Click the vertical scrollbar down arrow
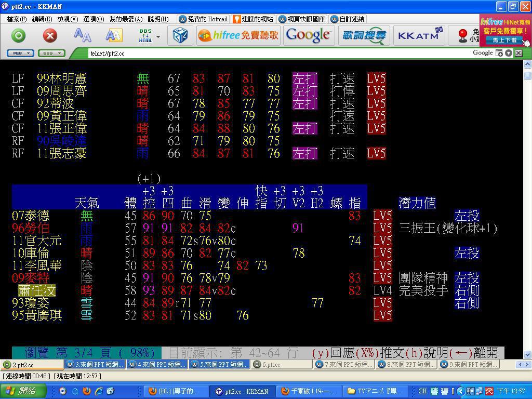Image resolution: width=532 pixels, height=399 pixels. pyautogui.click(x=528, y=354)
